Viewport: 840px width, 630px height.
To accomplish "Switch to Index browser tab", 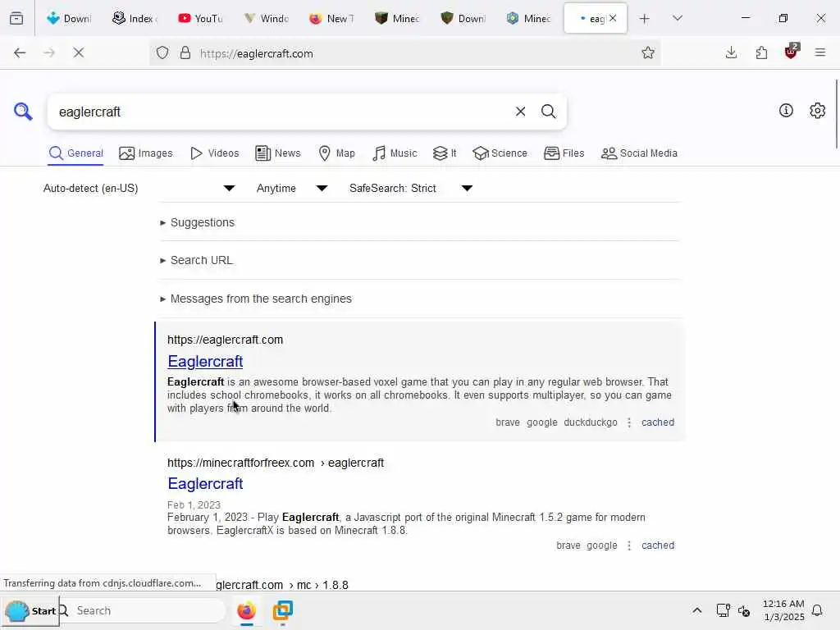I will [135, 18].
